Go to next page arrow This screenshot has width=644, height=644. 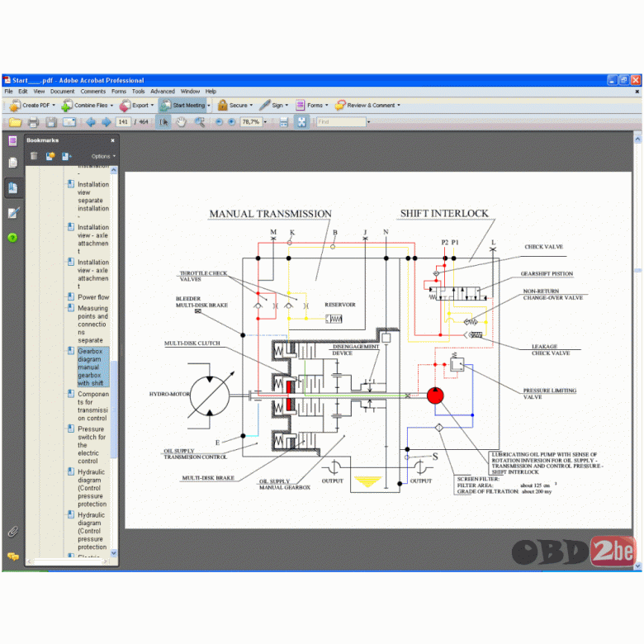(x=107, y=122)
